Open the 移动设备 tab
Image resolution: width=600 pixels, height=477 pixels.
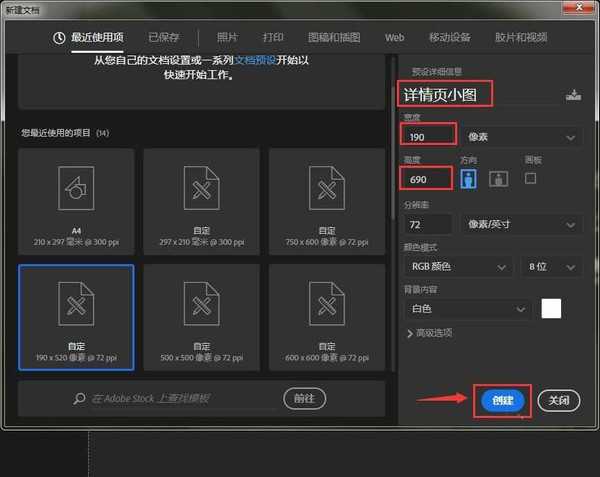(x=449, y=37)
